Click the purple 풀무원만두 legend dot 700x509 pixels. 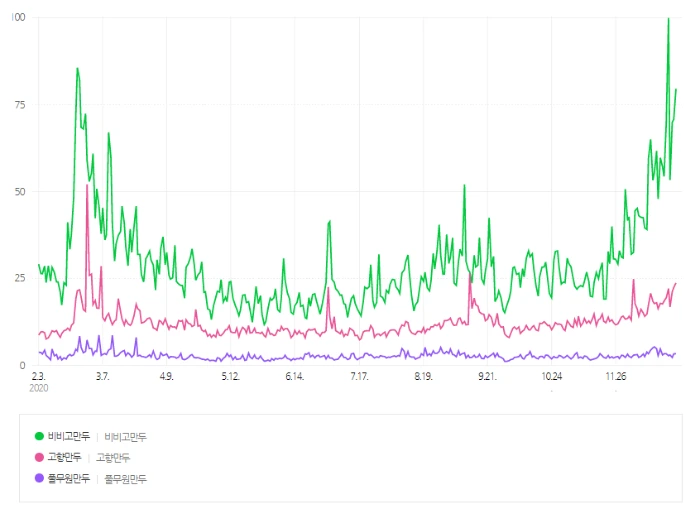coord(39,478)
